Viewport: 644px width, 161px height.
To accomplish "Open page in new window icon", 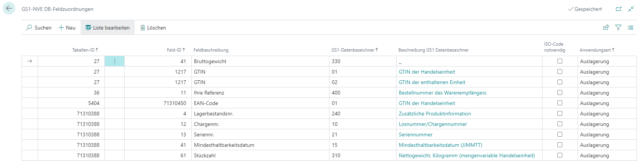I will tap(619, 9).
